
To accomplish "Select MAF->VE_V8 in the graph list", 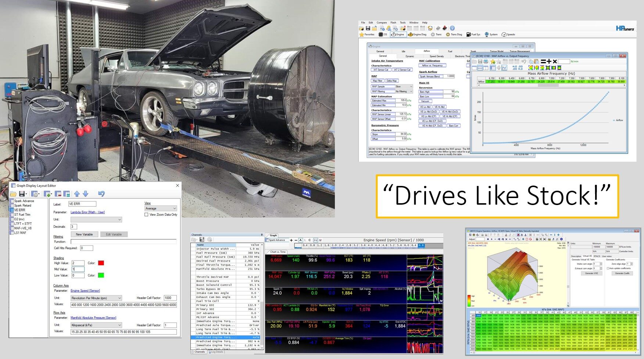I will tap(23, 228).
